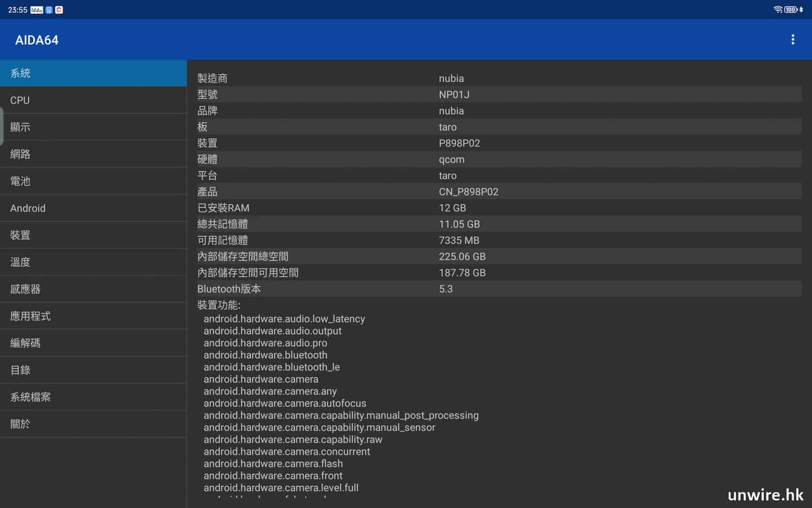Image resolution: width=812 pixels, height=508 pixels.
Task: Tap the Wi-Fi status bar icon
Action: (x=777, y=10)
